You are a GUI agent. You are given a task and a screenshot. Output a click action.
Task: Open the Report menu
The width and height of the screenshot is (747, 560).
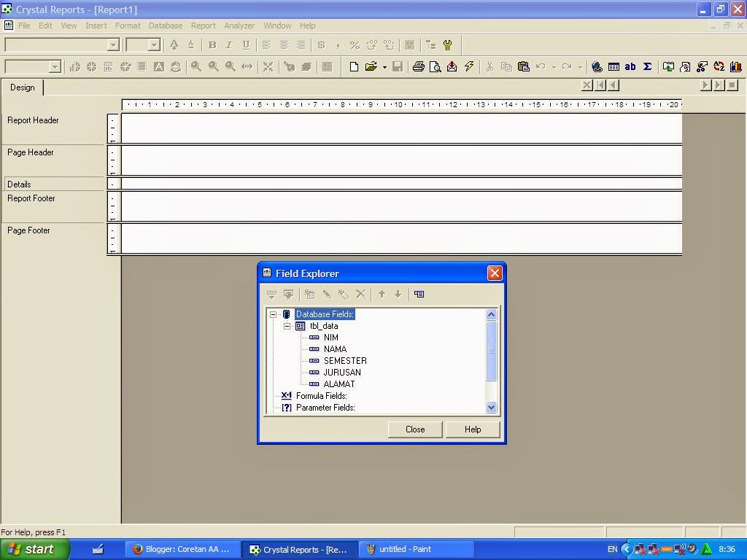coord(203,26)
